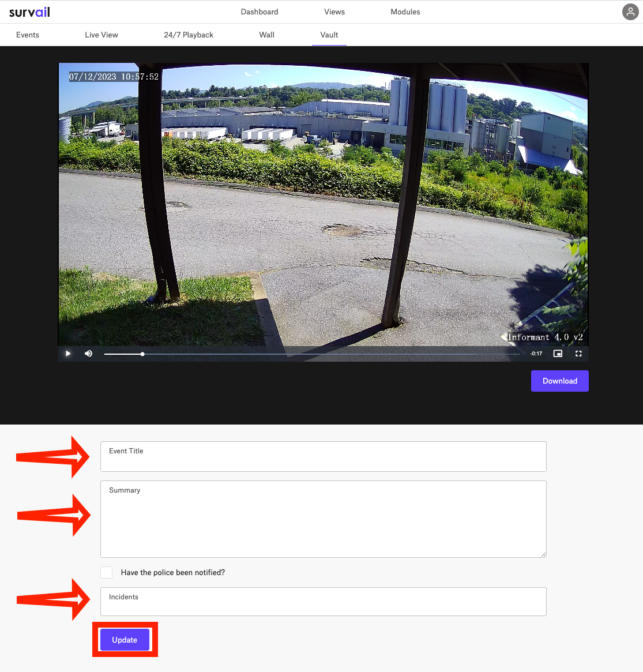Play the vault video clip

point(68,354)
